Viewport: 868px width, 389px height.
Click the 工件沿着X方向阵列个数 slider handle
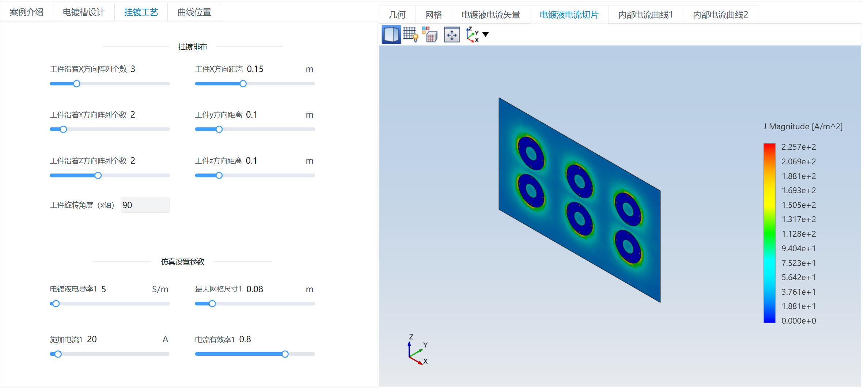tap(76, 84)
